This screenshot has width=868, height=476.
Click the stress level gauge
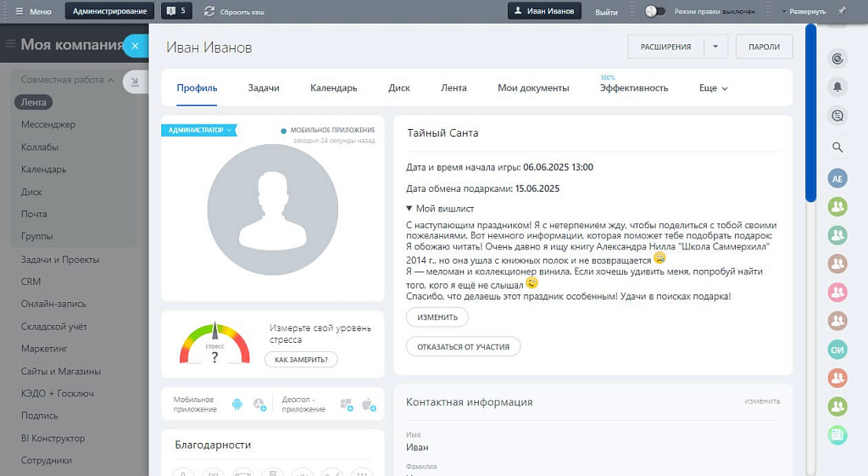pos(214,344)
